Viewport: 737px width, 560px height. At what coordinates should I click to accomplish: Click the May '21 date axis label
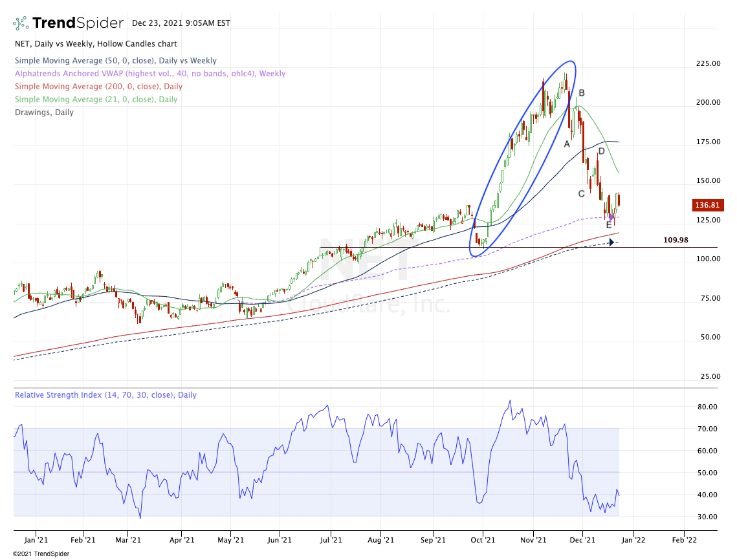tap(231, 540)
